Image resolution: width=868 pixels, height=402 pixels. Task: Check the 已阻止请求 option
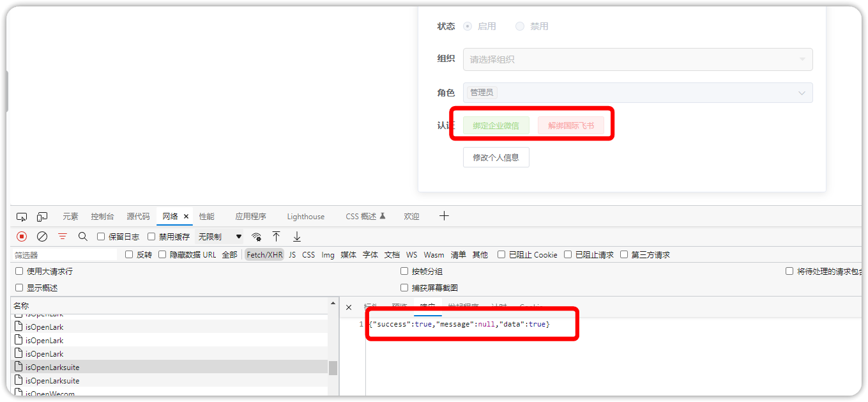pos(568,254)
